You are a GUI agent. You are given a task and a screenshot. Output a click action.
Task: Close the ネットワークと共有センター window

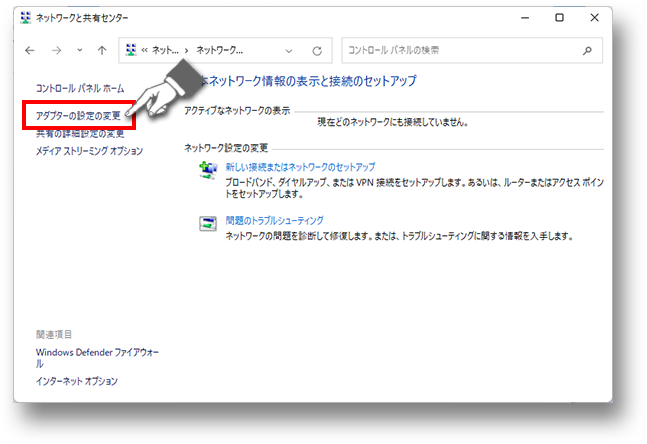click(x=594, y=18)
